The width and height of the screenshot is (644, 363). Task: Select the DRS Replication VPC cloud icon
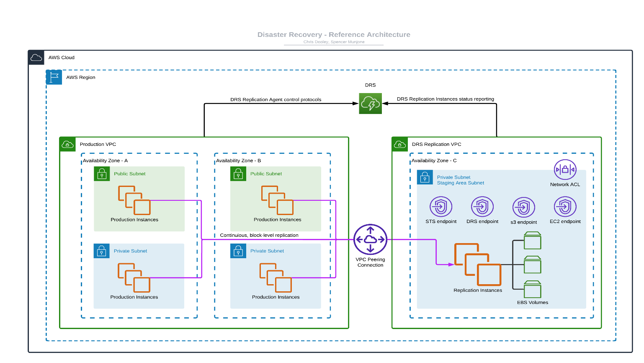[x=400, y=144]
